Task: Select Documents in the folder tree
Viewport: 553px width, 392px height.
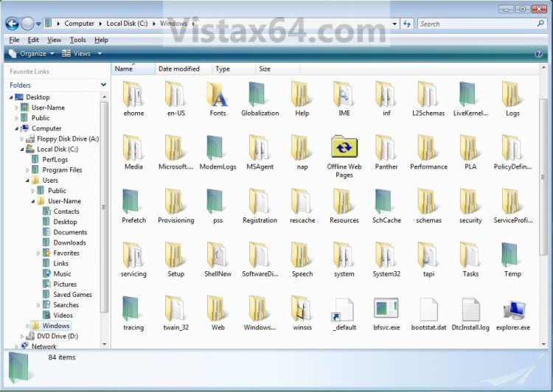Action: [x=70, y=232]
